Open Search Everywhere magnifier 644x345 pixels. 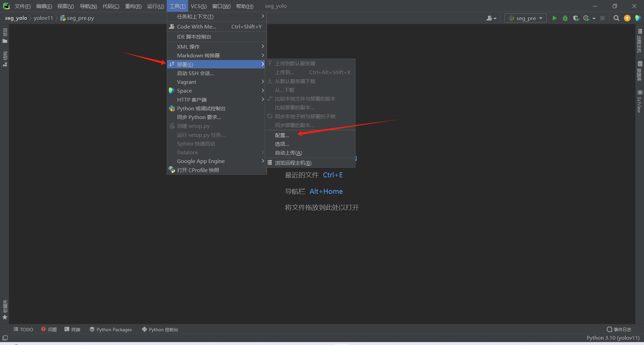616,18
